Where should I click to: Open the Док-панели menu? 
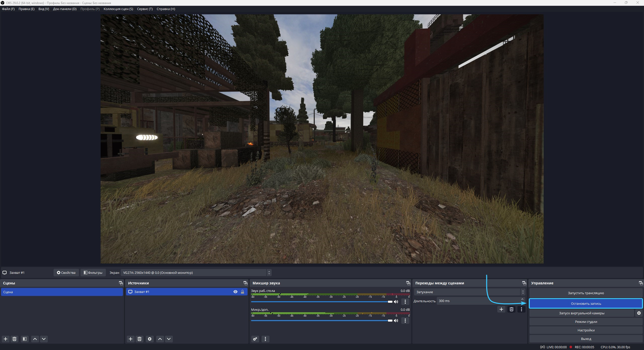coord(65,9)
